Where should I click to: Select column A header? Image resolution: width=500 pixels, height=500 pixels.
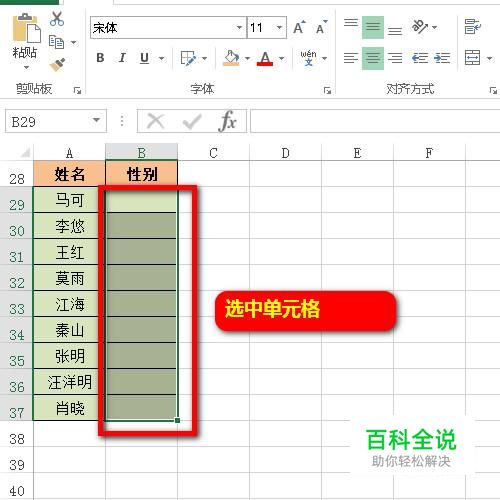pyautogui.click(x=69, y=153)
